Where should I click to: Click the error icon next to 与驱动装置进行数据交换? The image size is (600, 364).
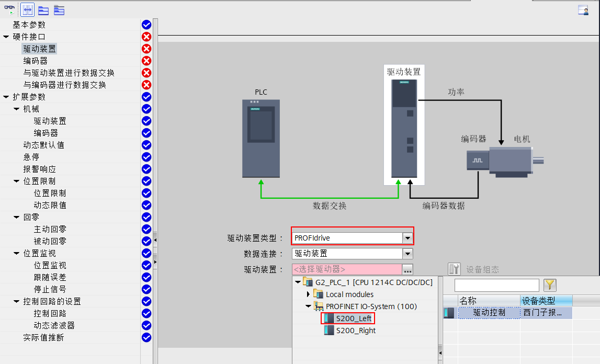(x=146, y=73)
